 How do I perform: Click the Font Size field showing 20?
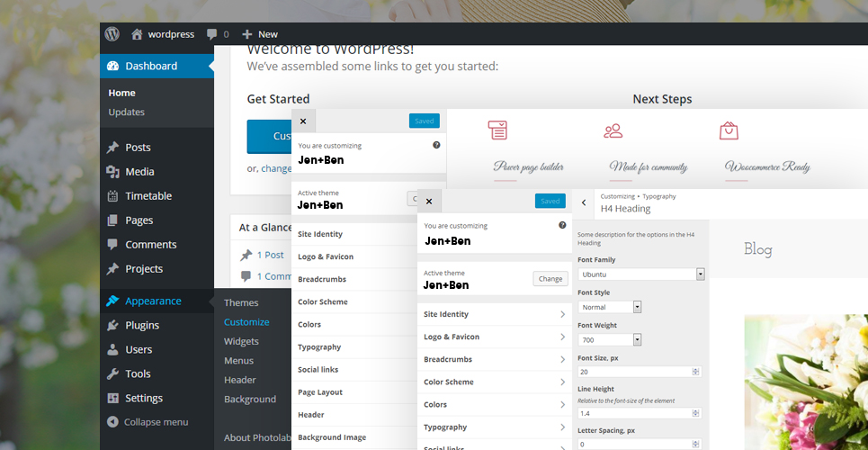(640, 372)
